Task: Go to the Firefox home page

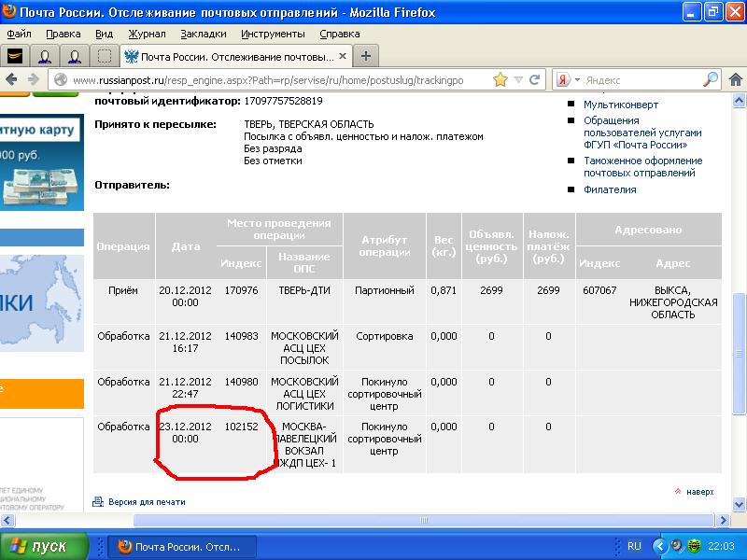Action: (x=736, y=79)
